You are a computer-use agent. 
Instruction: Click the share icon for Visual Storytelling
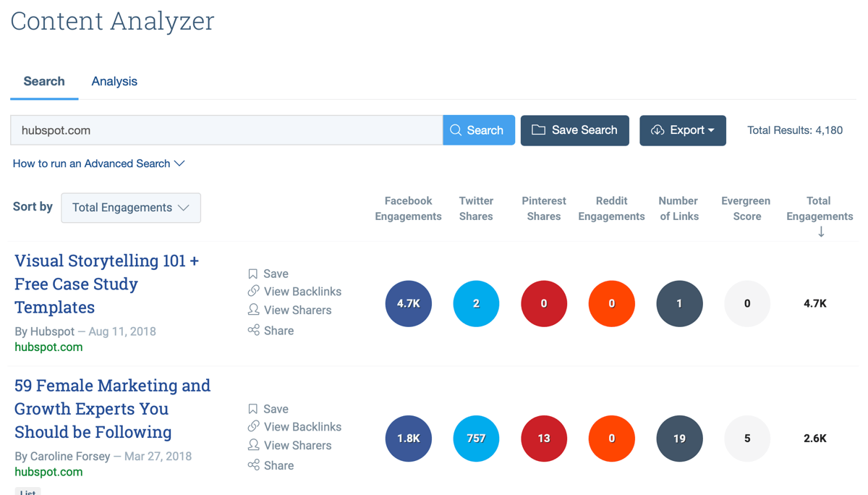[x=253, y=330]
